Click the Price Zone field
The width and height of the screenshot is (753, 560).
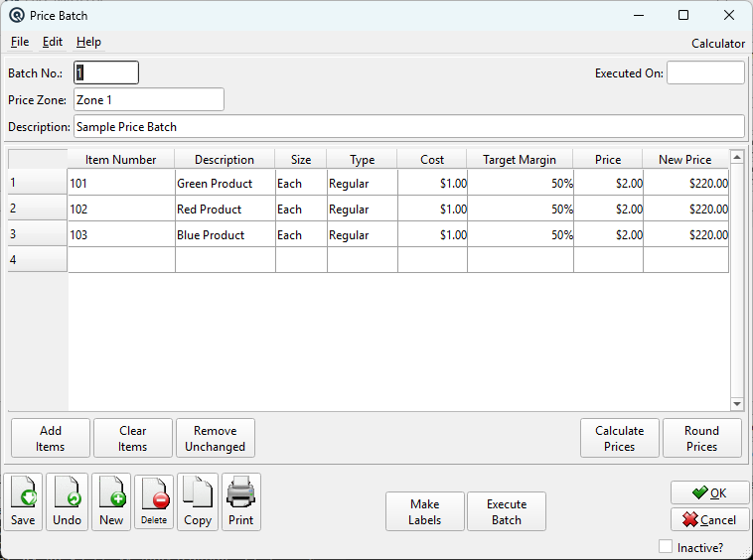149,100
